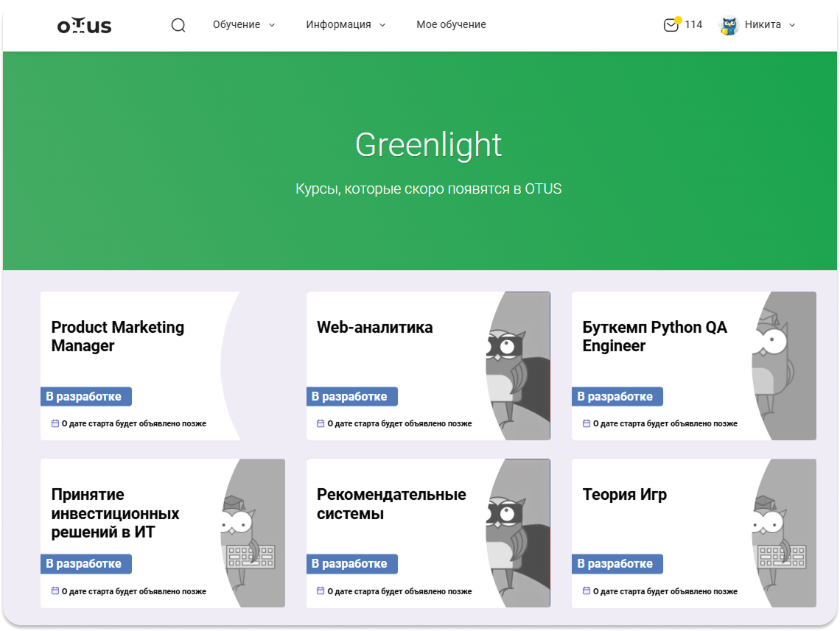Open the messages envelope icon
The image size is (840, 631).
[671, 24]
